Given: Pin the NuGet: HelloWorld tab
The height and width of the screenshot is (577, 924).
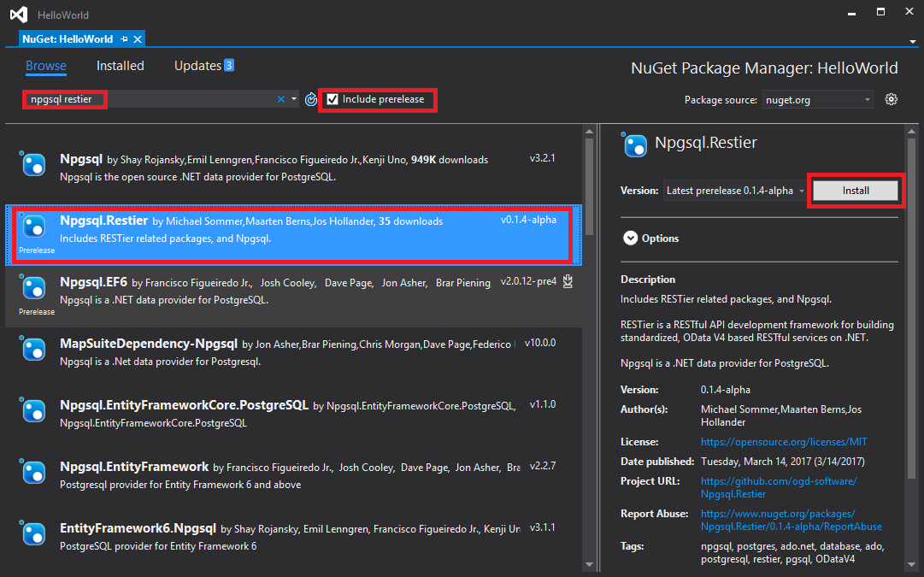Looking at the screenshot, I should (x=124, y=39).
